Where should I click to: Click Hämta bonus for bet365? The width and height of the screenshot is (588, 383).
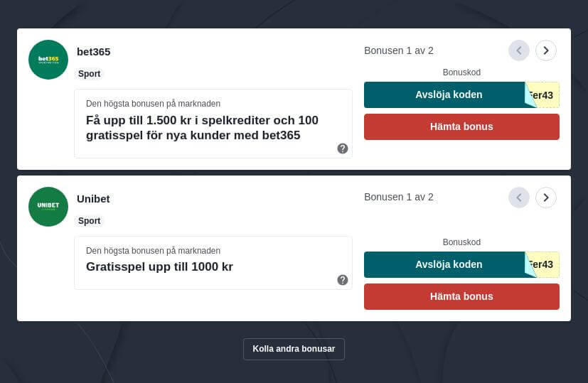(461, 126)
